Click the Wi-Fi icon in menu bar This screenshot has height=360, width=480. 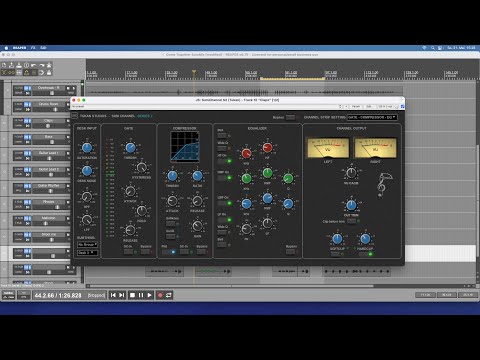point(424,48)
